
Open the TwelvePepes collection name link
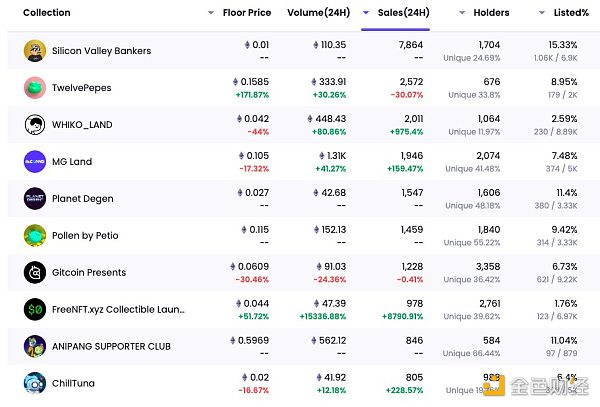82,88
